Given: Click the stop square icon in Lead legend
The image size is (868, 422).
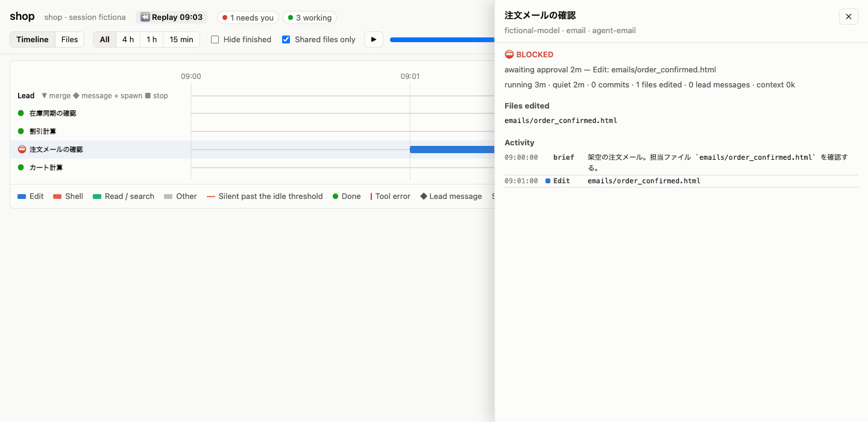Looking at the screenshot, I should [x=148, y=96].
